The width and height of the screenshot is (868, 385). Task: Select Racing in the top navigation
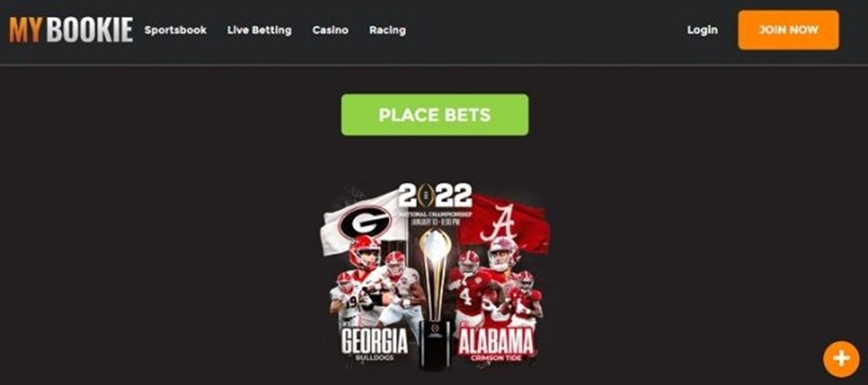coord(387,30)
